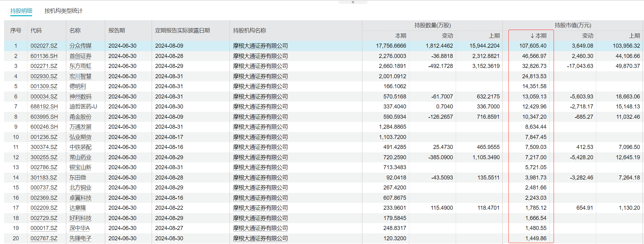
Task: Open 银宝山新 stock name link
Action: point(80,167)
